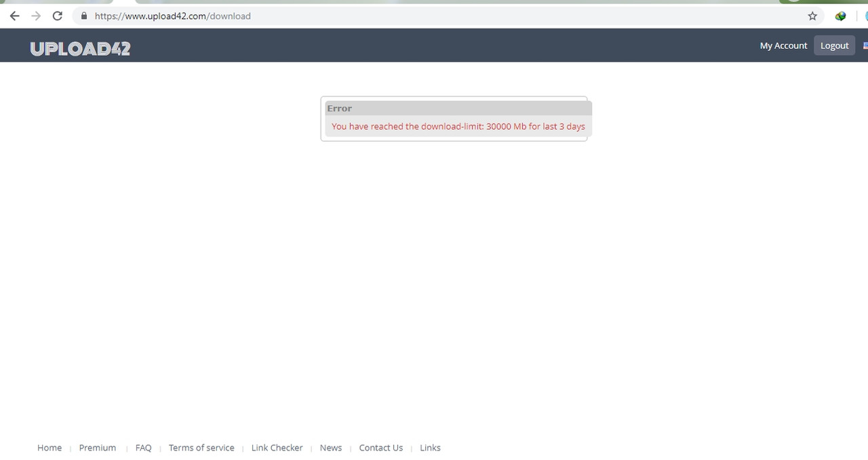Click the download-limit error message
868x460 pixels.
[x=458, y=126]
